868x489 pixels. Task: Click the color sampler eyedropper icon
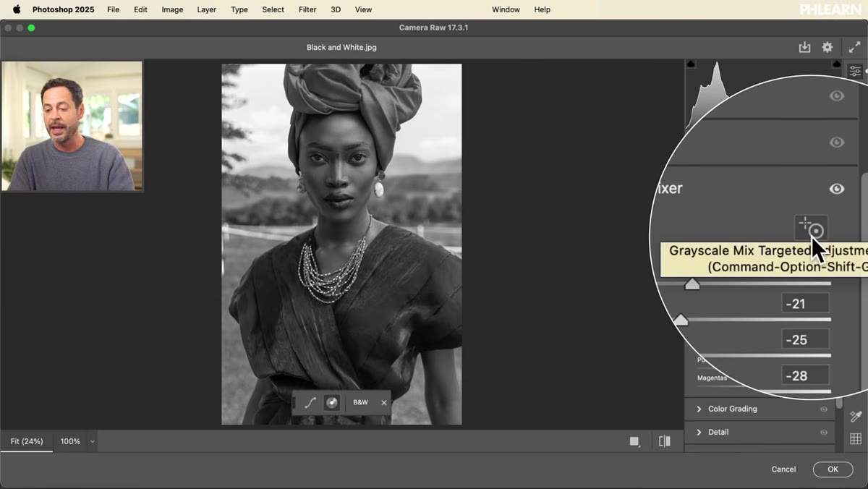point(856,416)
